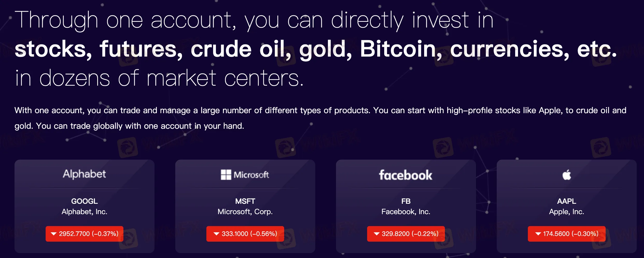Select the GOOGL ticker label

click(84, 201)
